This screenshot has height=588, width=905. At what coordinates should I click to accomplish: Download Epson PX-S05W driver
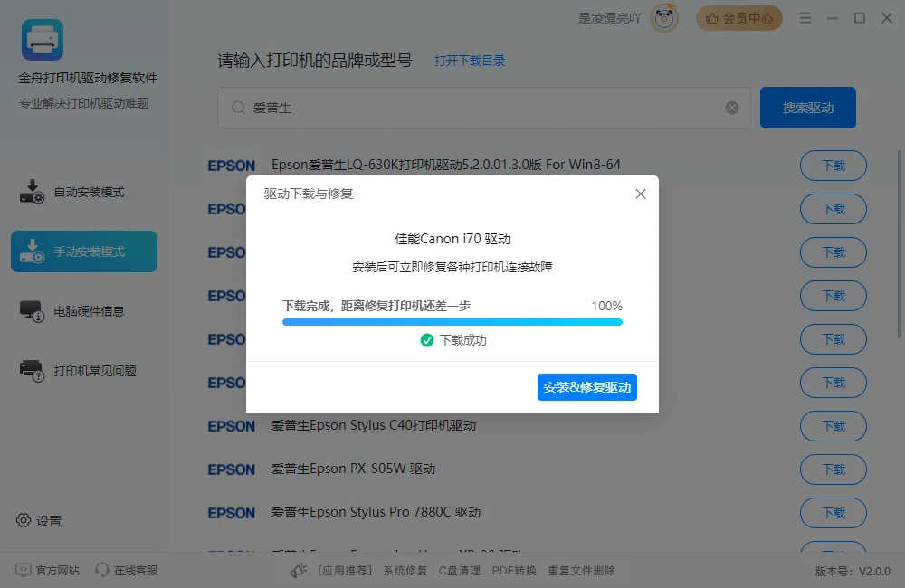pos(833,469)
